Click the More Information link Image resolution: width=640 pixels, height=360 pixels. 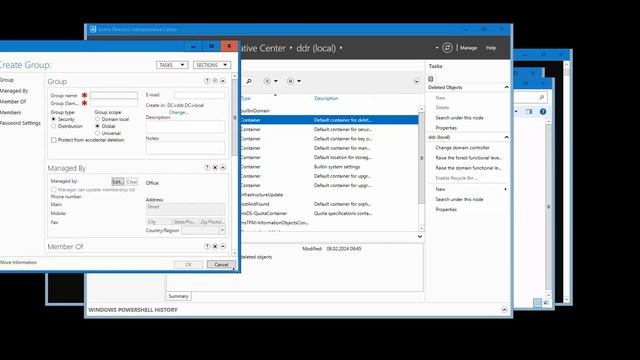18,262
